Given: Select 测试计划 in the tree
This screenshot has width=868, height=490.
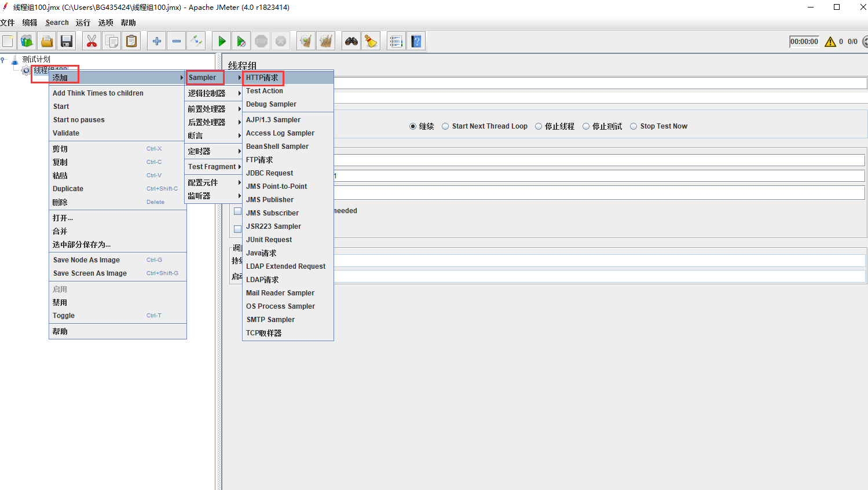Looking at the screenshot, I should tap(36, 59).
